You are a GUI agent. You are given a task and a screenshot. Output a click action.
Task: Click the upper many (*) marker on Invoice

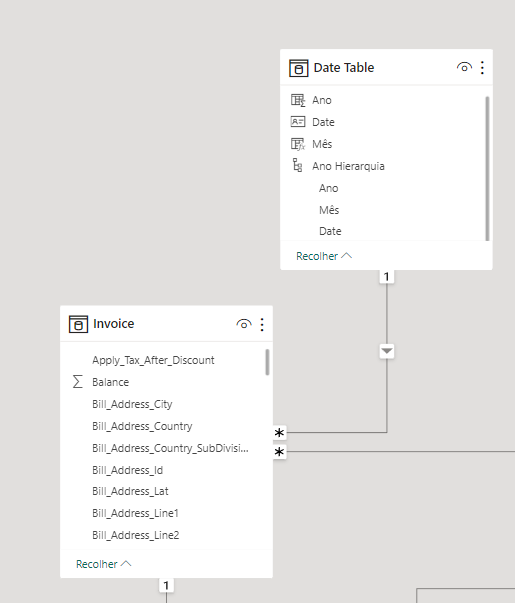279,433
